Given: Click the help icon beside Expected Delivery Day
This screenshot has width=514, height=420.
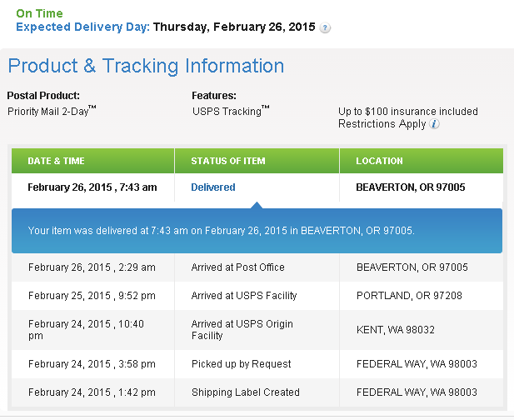Looking at the screenshot, I should tap(325, 27).
